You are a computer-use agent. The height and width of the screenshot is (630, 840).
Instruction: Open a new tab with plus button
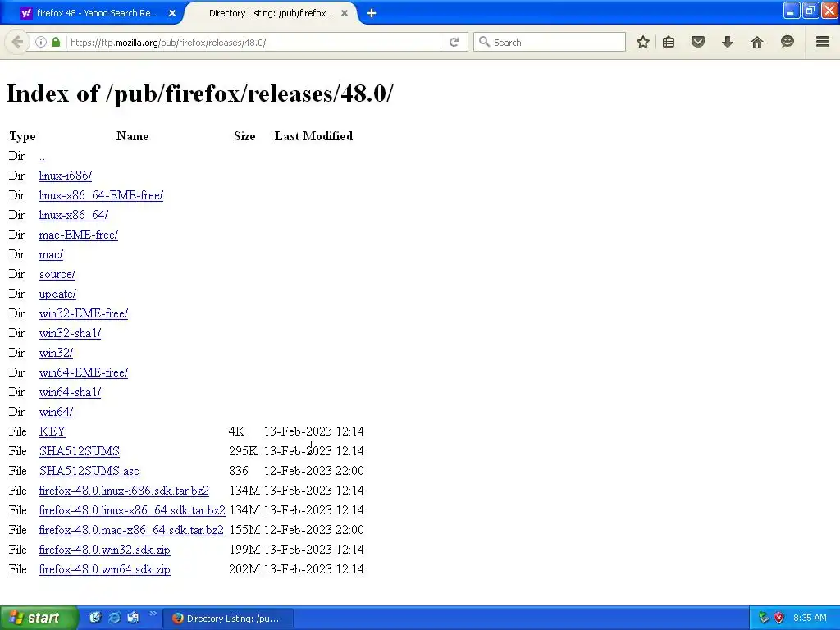[372, 13]
